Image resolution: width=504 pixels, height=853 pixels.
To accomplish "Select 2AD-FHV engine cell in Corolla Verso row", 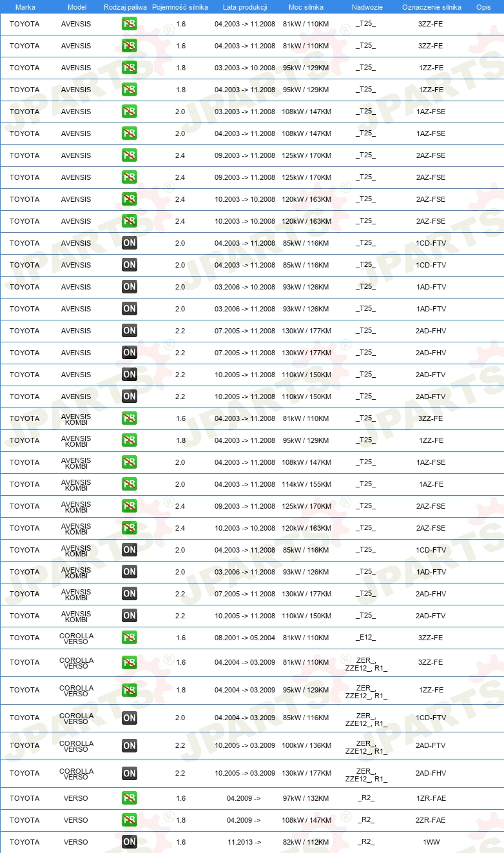I will [431, 773].
